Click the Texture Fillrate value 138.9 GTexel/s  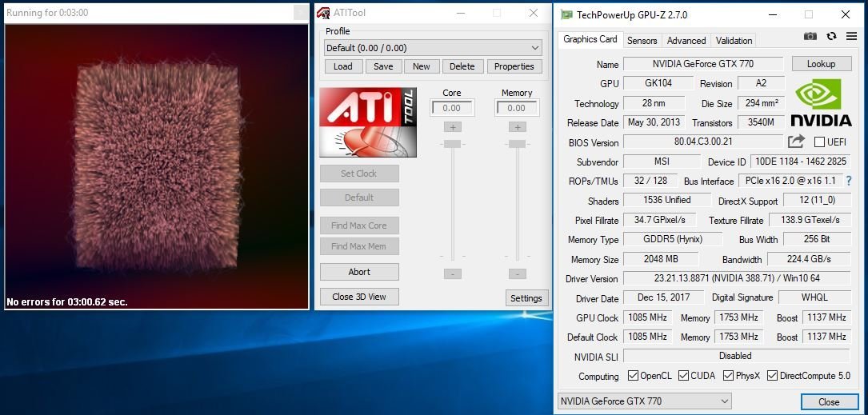(x=810, y=220)
